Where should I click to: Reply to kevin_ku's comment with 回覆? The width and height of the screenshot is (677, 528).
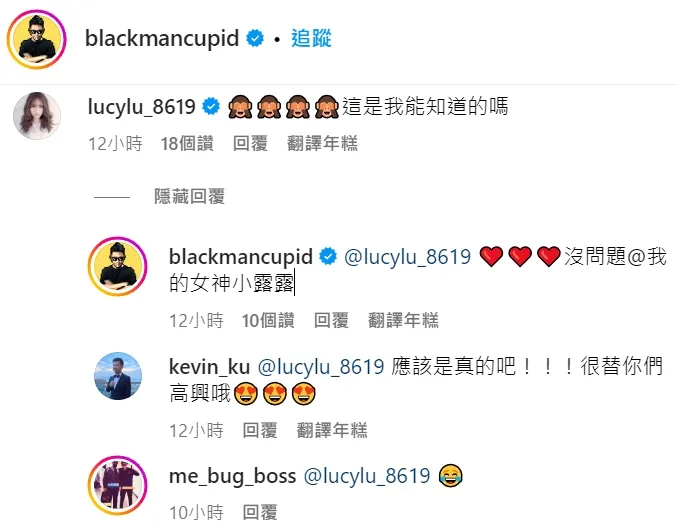(259, 430)
